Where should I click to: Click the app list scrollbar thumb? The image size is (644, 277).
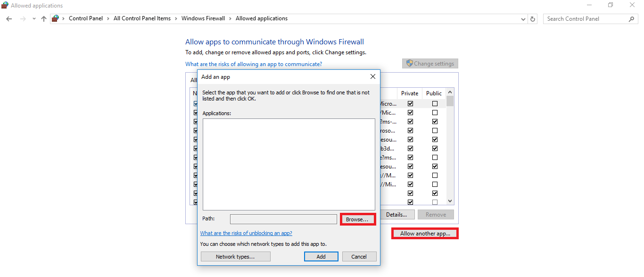pos(450,101)
